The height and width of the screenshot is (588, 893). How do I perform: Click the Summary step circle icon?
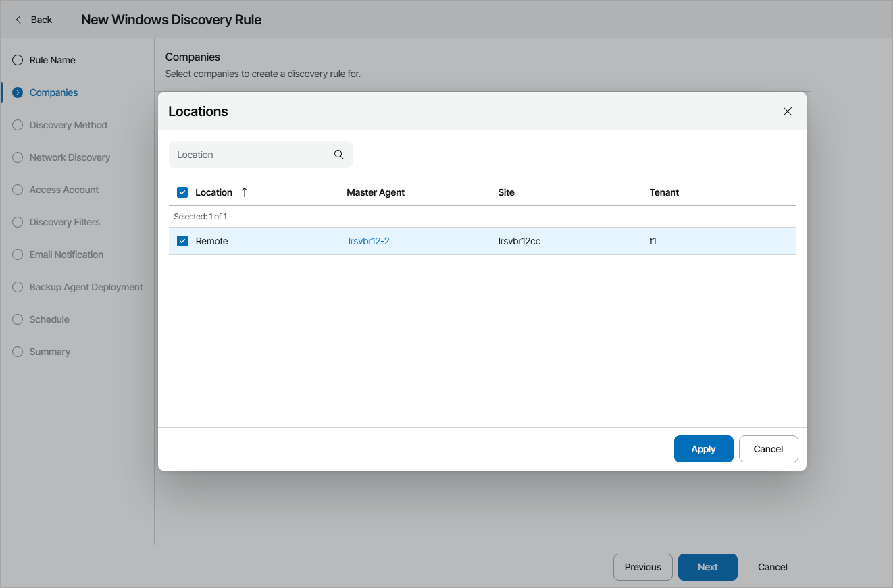coord(18,352)
